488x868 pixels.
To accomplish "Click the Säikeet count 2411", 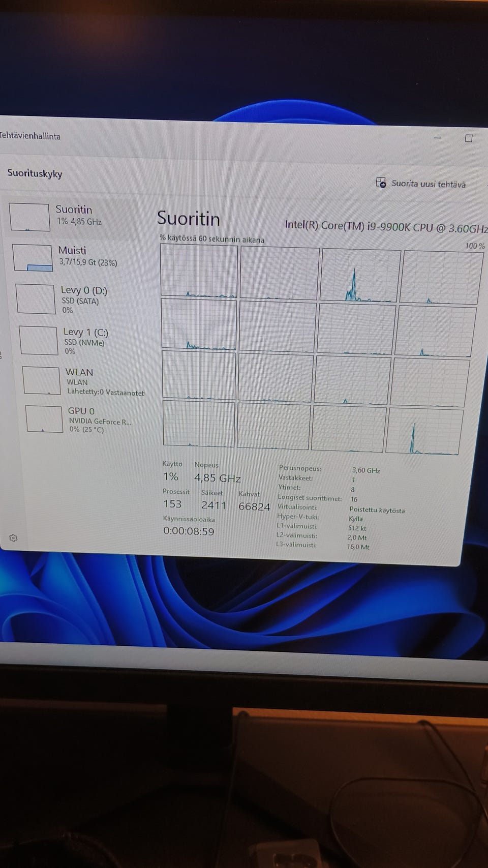I will coord(213,505).
